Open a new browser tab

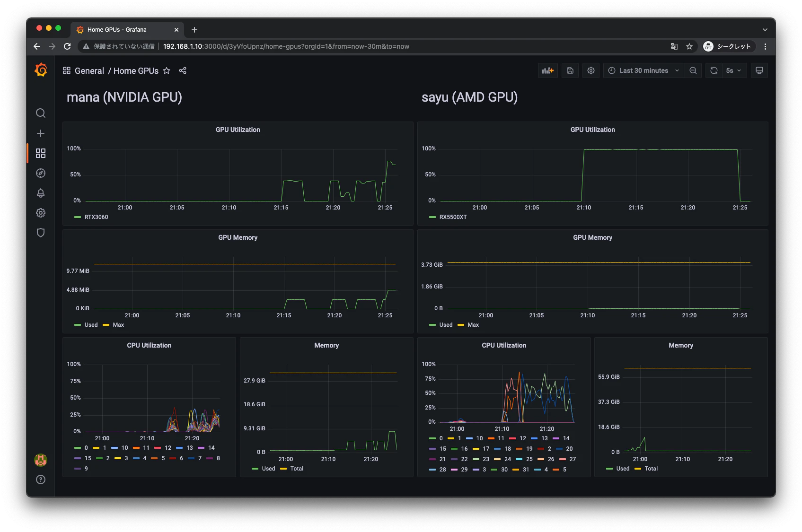(194, 30)
